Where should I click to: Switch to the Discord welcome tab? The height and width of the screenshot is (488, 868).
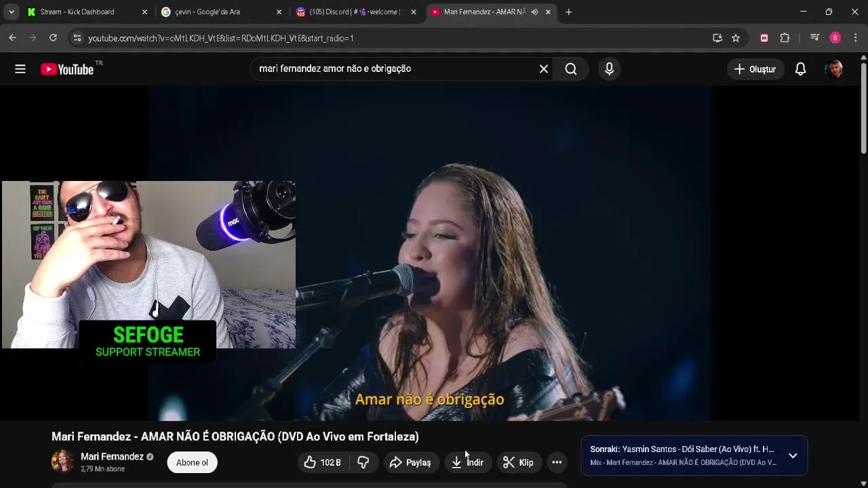pyautogui.click(x=357, y=12)
